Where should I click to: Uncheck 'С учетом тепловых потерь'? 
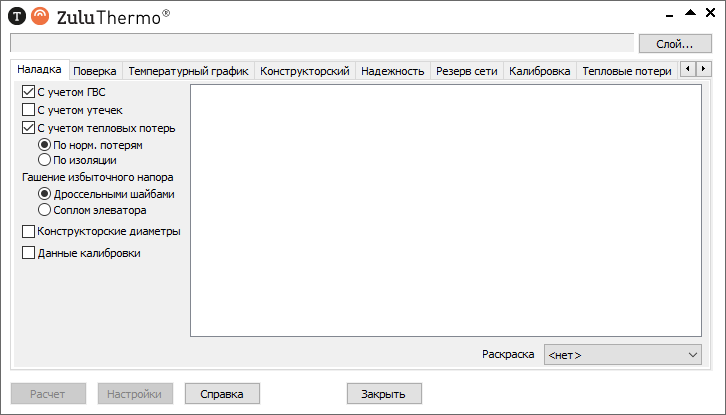pos(28,128)
